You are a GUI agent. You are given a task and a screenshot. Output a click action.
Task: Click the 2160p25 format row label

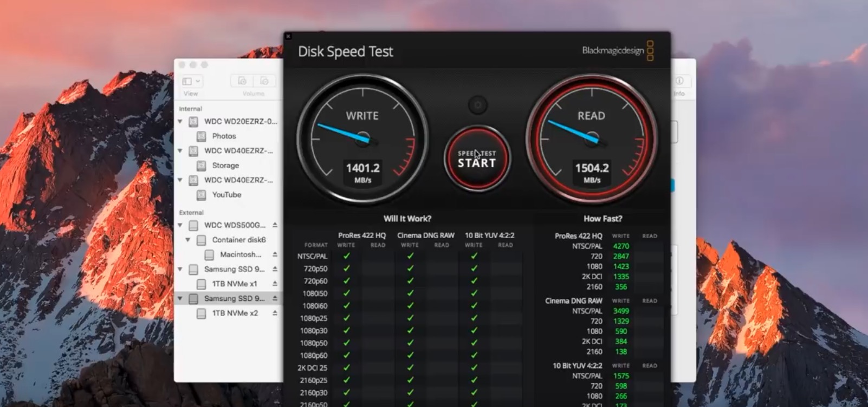click(314, 380)
